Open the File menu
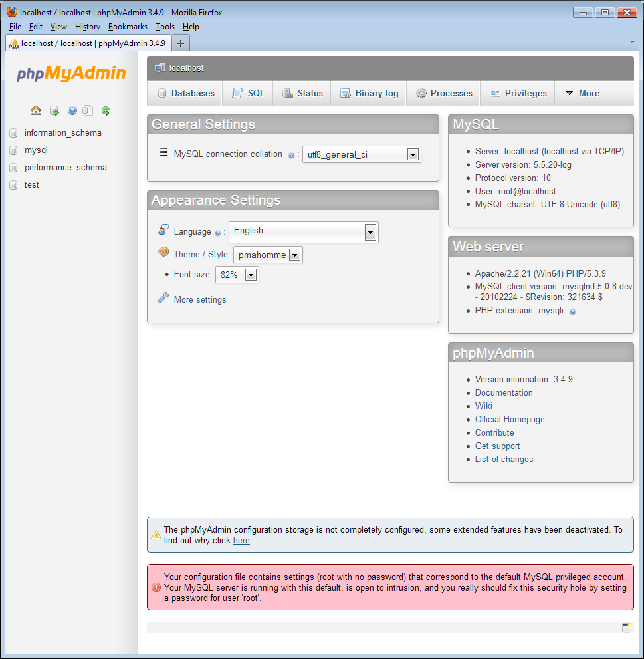The width and height of the screenshot is (644, 659). click(15, 27)
